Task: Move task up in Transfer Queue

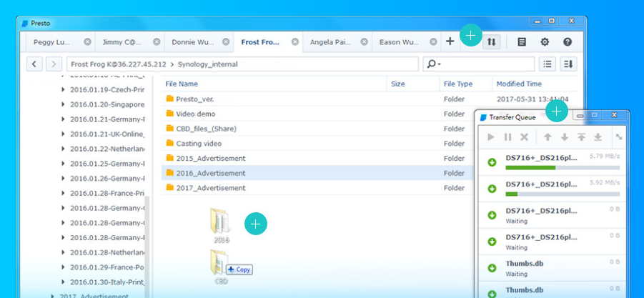Action: pos(548,137)
